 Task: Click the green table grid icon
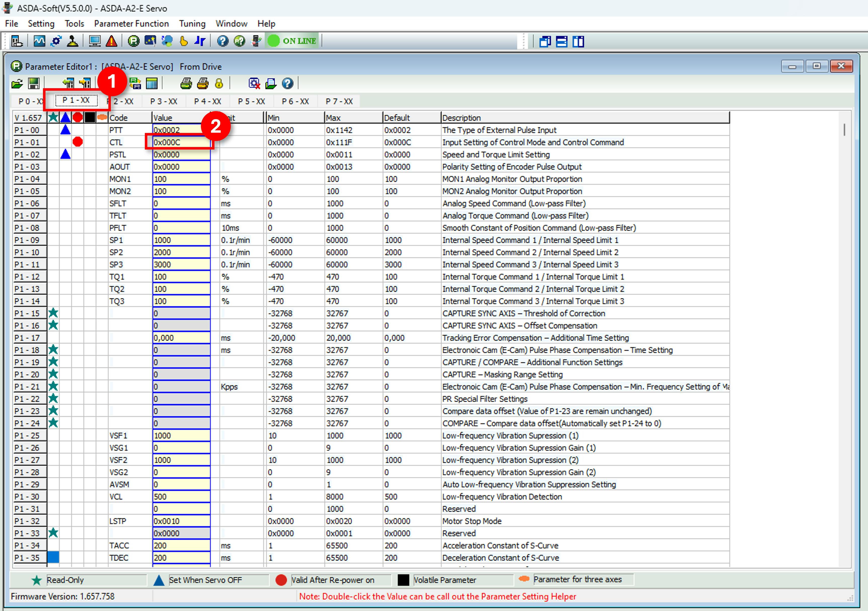point(152,83)
